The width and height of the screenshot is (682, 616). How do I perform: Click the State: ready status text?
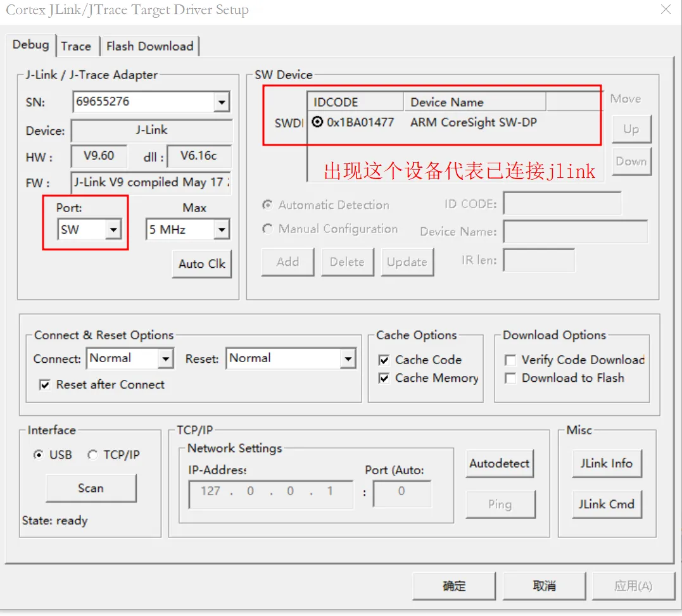tap(55, 520)
